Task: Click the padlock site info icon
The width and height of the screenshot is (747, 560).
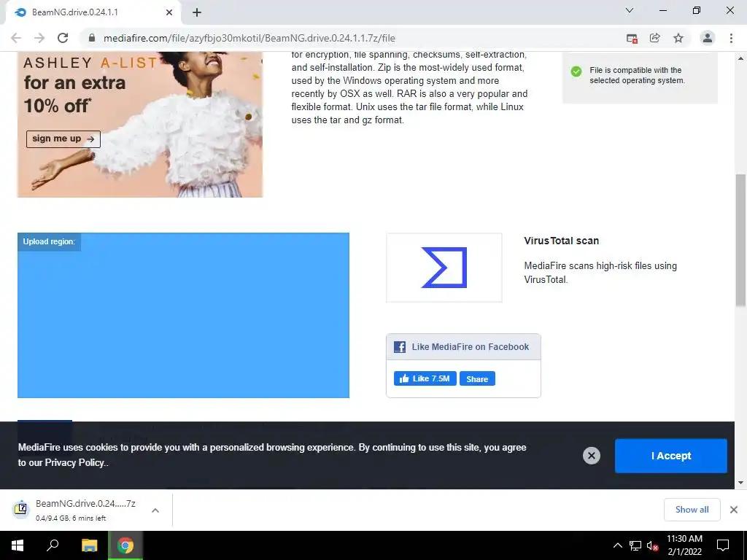Action: [92, 38]
